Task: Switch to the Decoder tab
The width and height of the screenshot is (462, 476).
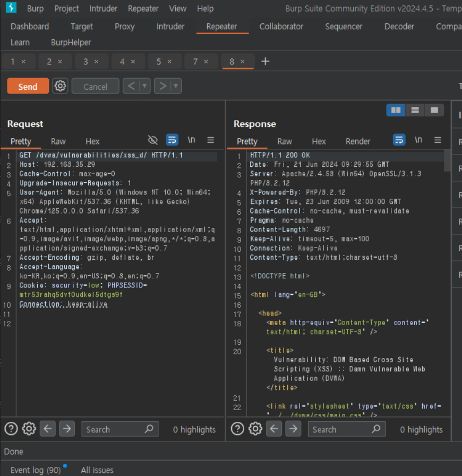Action: [399, 27]
